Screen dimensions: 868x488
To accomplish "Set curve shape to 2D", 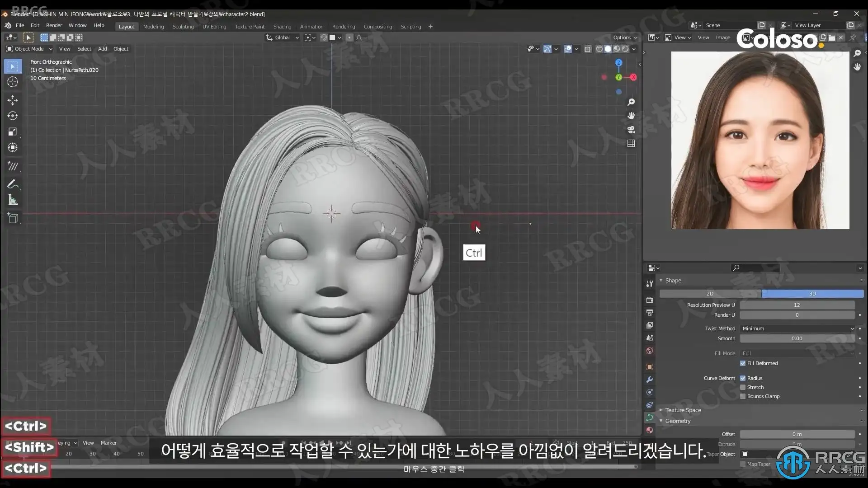I will tap(710, 294).
